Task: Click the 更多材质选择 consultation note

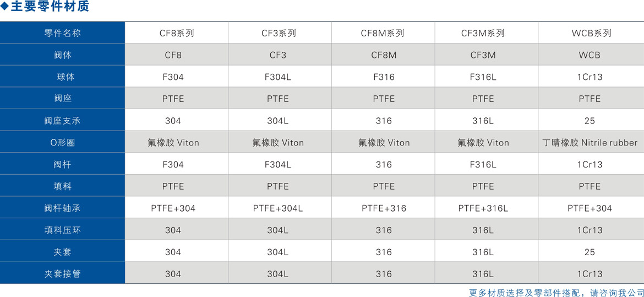Action: tap(556, 292)
